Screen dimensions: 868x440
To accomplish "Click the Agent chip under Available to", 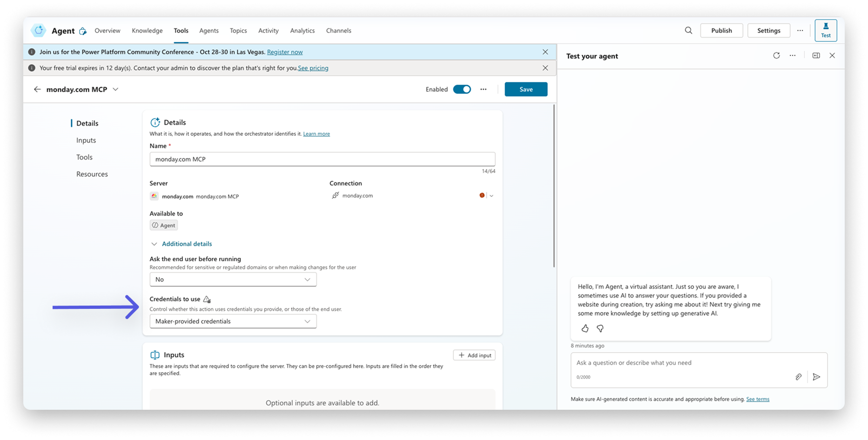I will pyautogui.click(x=164, y=225).
